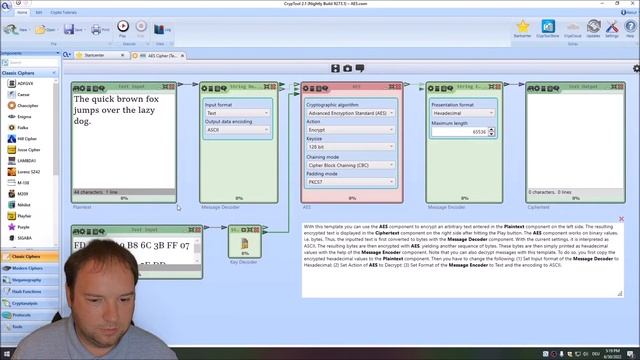Open the Tools category
The image size is (640, 360).
click(30, 327)
